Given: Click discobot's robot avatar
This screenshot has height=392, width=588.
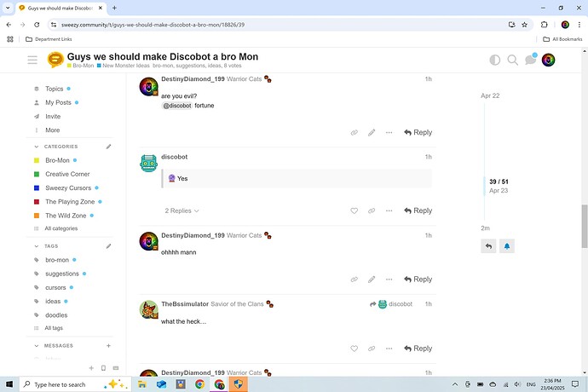Looking at the screenshot, I should pyautogui.click(x=148, y=163).
